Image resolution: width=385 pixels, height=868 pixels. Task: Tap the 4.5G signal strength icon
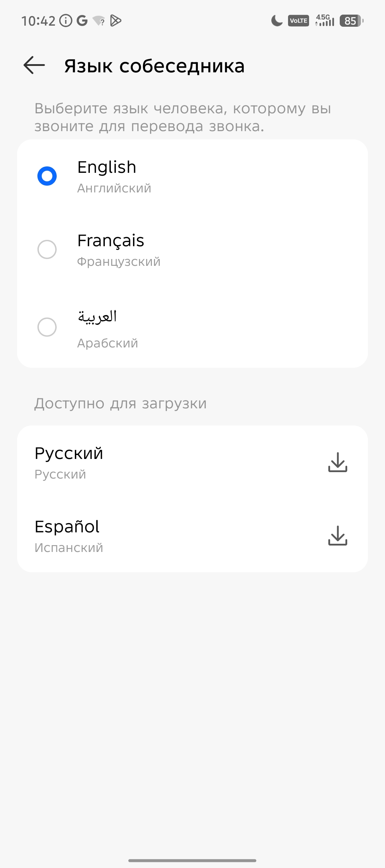tap(325, 21)
